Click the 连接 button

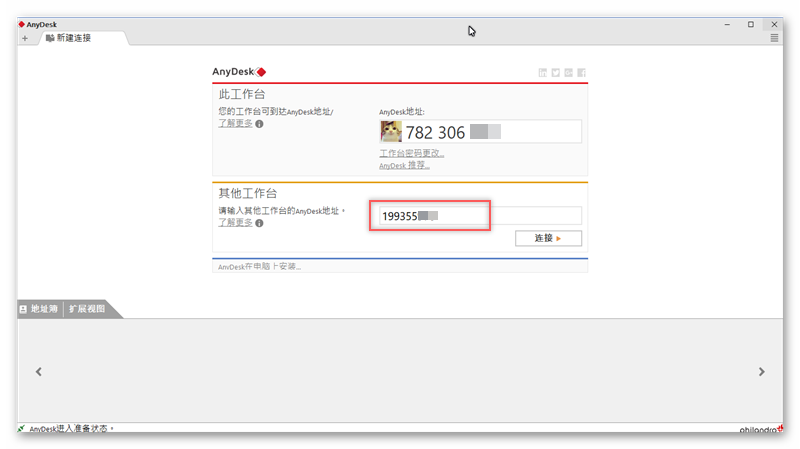548,238
